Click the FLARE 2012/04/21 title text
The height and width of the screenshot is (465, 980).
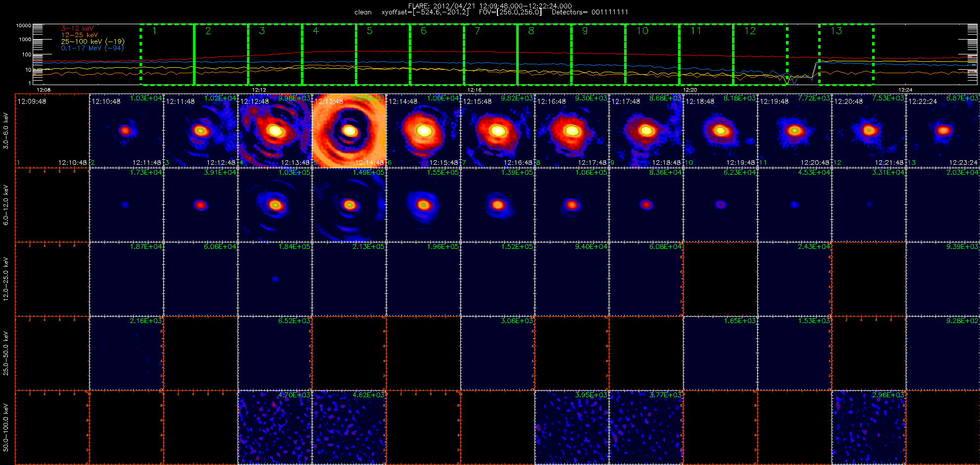490,6
